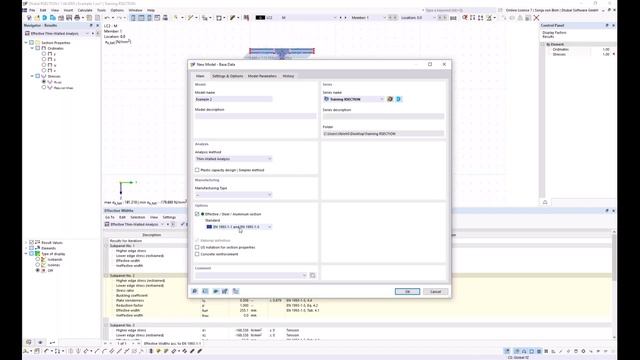Click the Model name input field
Viewport: 640px width, 360px height.
(x=233, y=99)
